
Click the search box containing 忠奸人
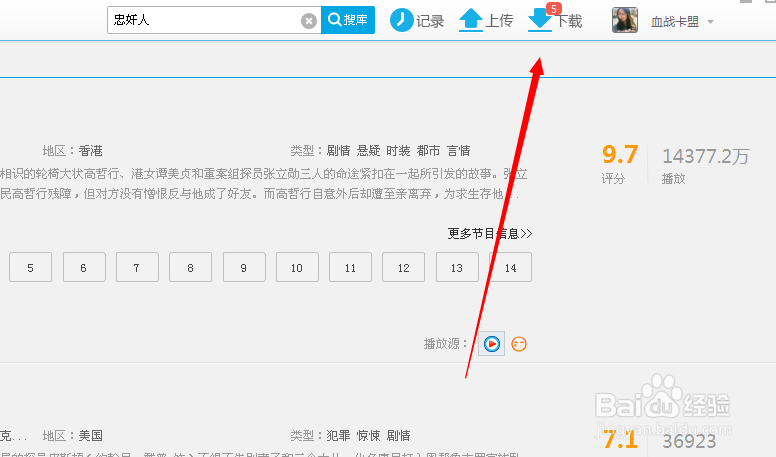point(214,20)
